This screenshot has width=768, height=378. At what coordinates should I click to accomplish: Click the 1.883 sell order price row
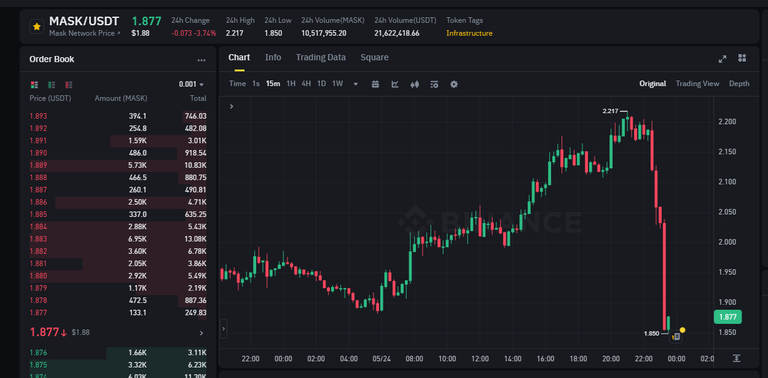(x=118, y=239)
